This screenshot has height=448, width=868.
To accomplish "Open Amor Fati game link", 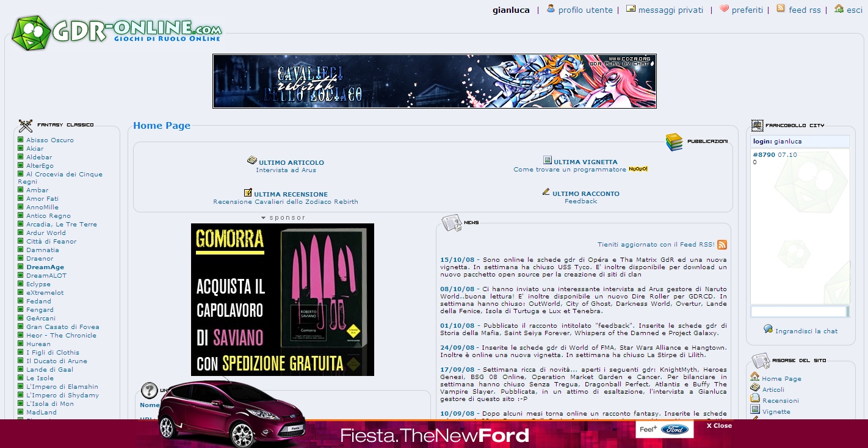I will click(42, 199).
